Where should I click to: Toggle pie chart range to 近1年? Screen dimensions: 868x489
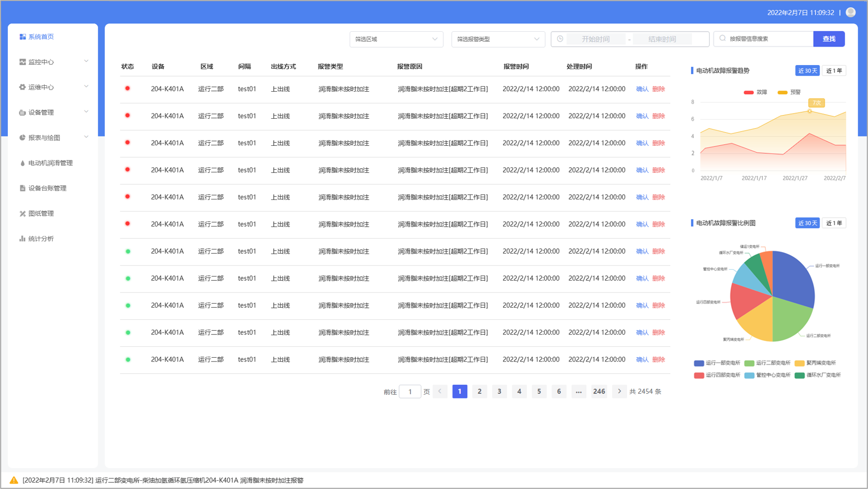tap(834, 223)
